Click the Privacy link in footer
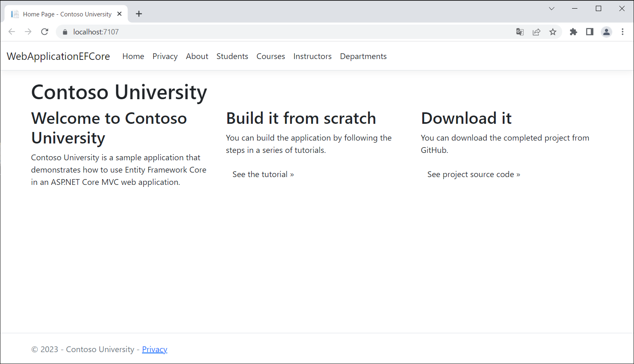 (x=155, y=349)
